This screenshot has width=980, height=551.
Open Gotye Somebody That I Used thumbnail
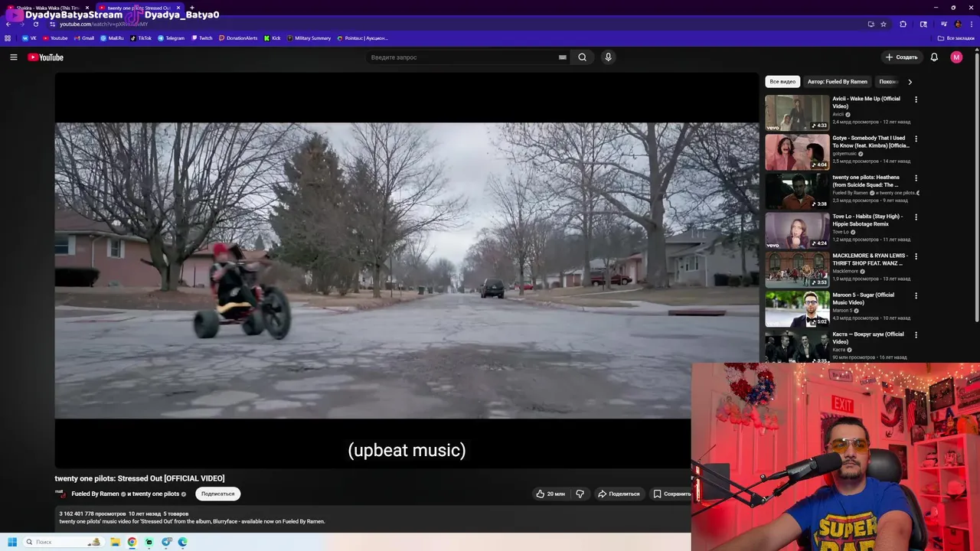point(797,152)
